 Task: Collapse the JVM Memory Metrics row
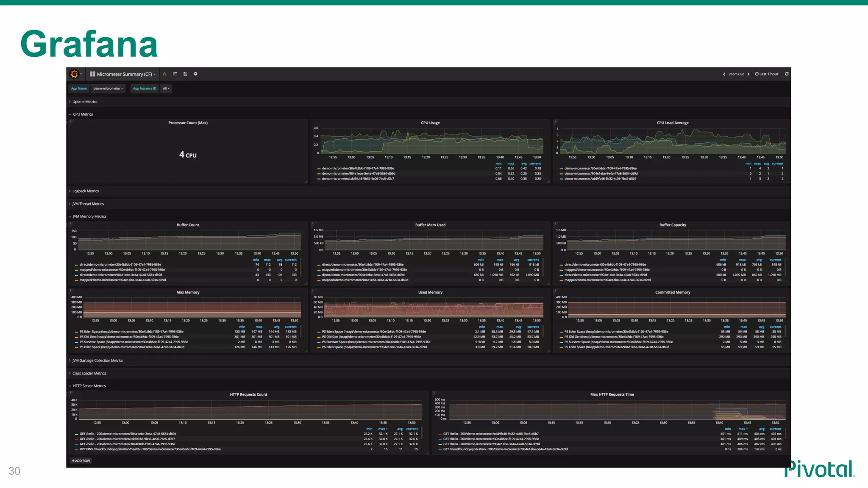(x=89, y=216)
